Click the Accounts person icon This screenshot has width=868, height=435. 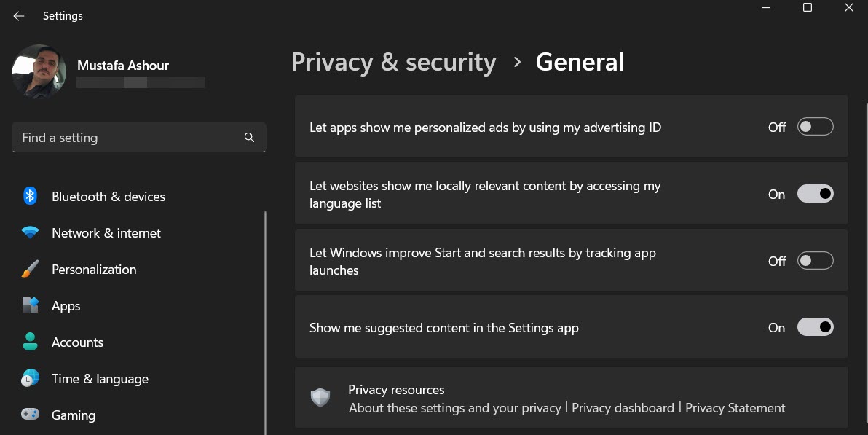30,342
